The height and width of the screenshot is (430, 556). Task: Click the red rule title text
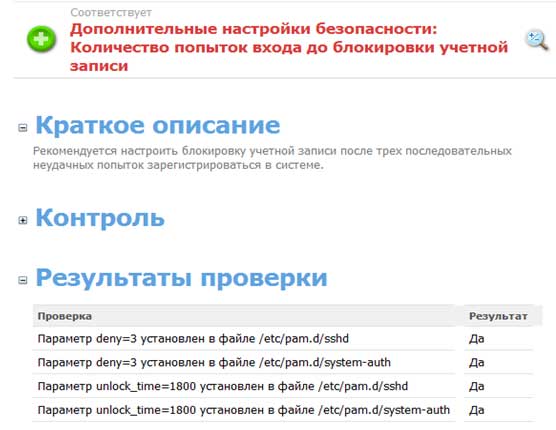point(289,47)
